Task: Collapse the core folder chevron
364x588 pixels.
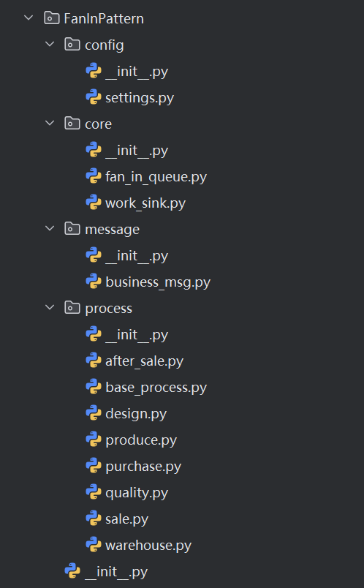Action: pyautogui.click(x=50, y=123)
